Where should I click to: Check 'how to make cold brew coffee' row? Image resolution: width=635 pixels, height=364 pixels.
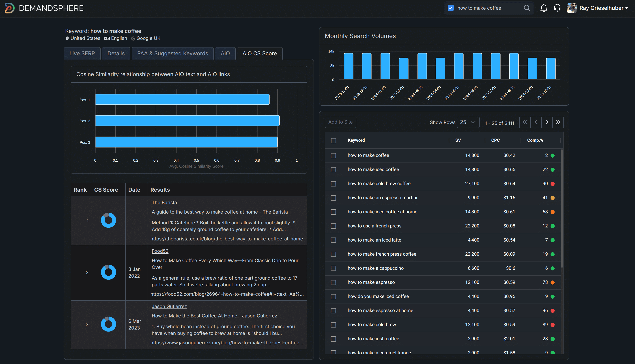333,184
